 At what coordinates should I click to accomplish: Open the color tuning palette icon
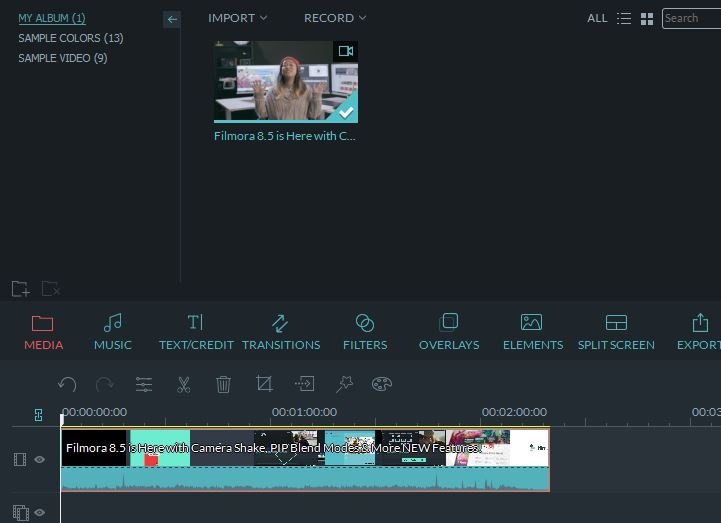point(382,384)
